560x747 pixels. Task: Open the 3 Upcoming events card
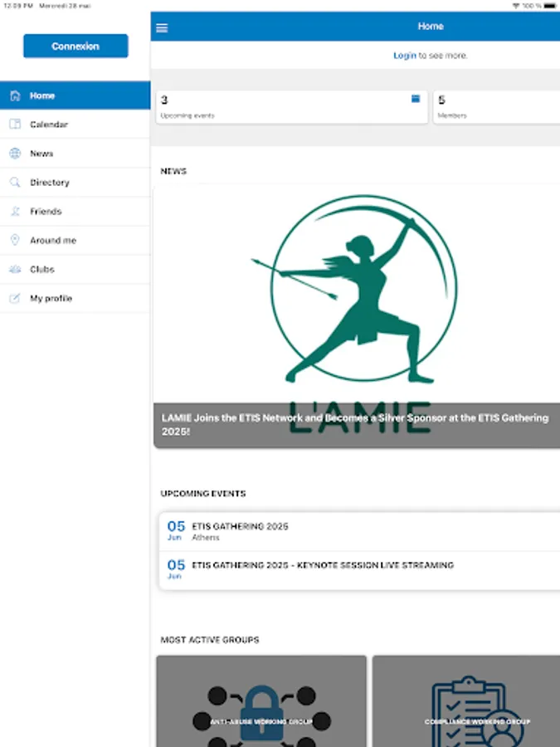(x=292, y=107)
